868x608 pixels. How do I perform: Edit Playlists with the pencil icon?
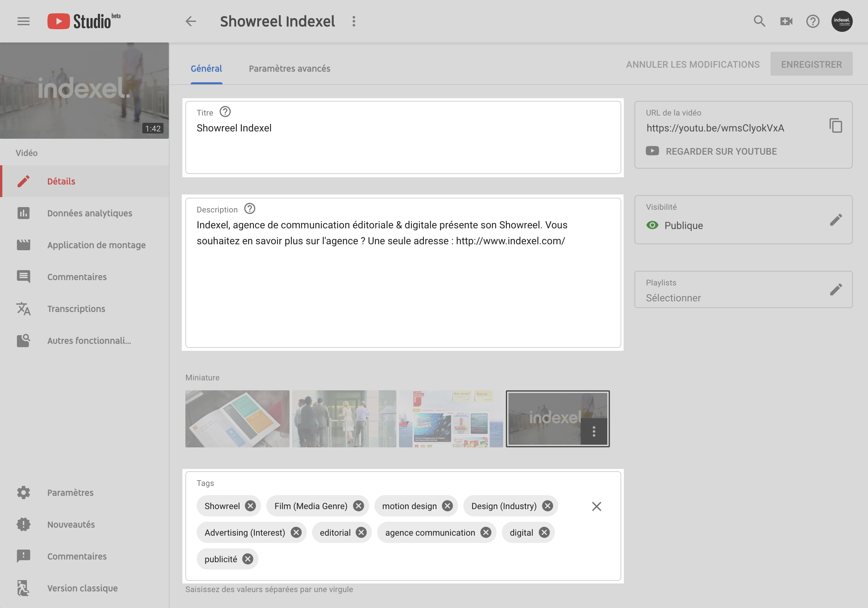[x=836, y=289]
